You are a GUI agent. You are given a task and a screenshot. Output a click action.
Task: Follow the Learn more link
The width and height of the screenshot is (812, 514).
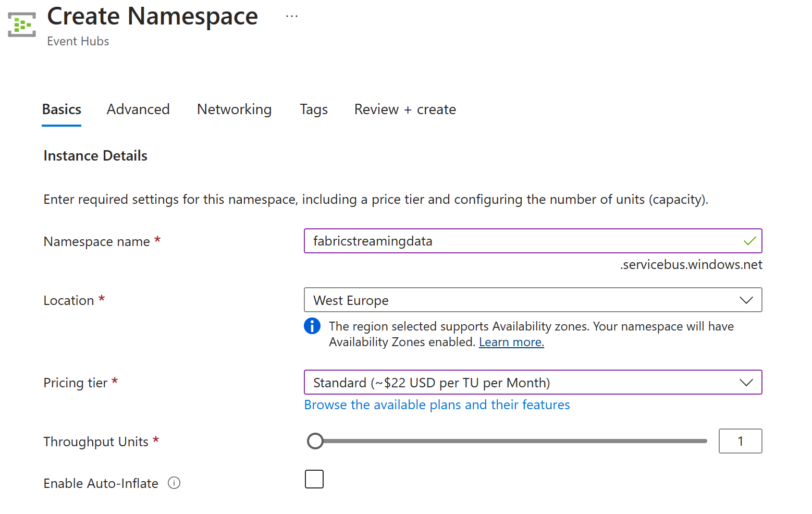511,342
